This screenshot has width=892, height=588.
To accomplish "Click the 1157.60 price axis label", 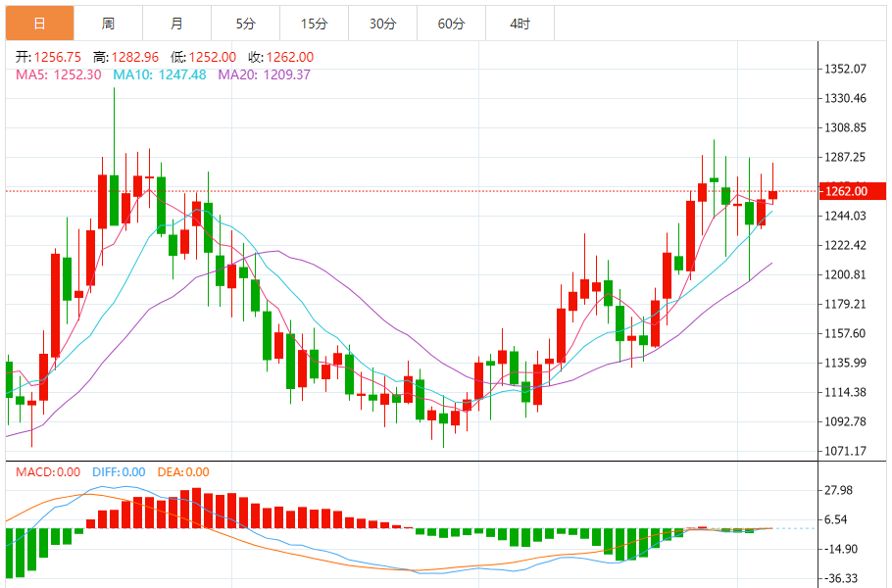I will tap(845, 333).
